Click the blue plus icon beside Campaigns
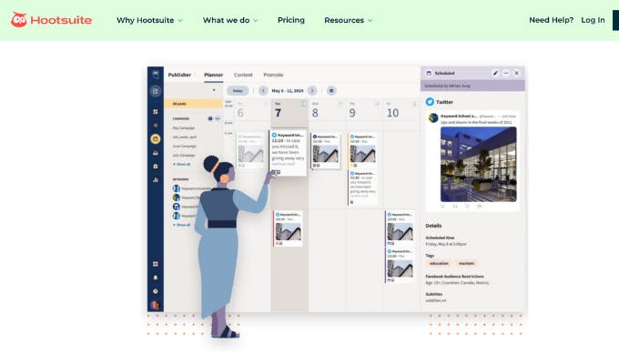Viewport: 619px width, 364px height. tap(210, 118)
